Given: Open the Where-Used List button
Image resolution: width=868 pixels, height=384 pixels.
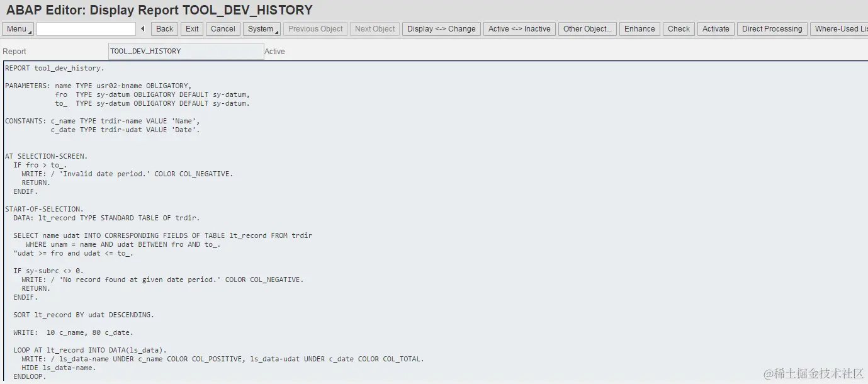Looking at the screenshot, I should pos(839,29).
